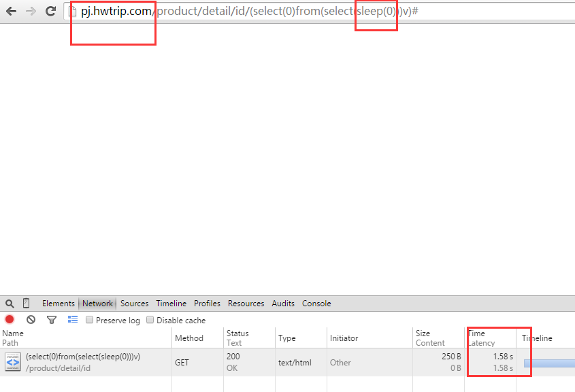Open the Profiles tab
The height and width of the screenshot is (392, 575).
(207, 304)
